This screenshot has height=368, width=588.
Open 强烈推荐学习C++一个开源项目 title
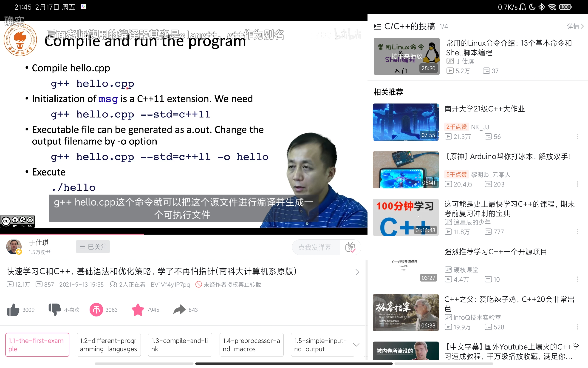[496, 252]
